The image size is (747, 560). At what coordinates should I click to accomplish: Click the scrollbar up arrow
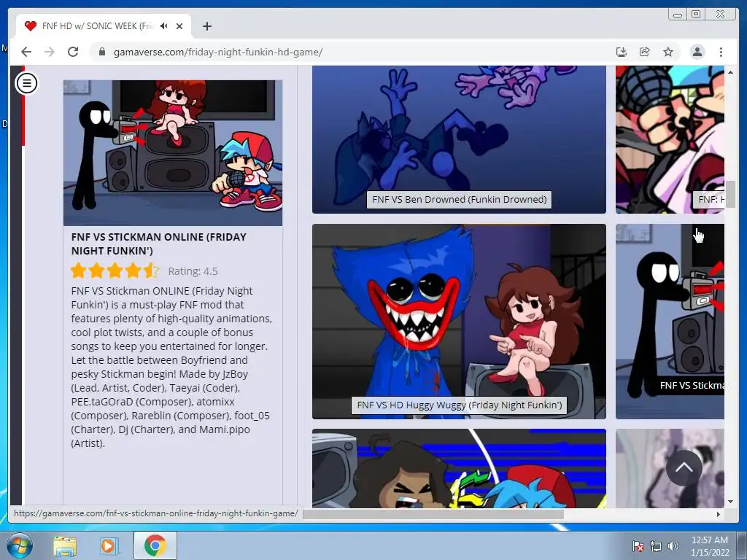[x=730, y=72]
